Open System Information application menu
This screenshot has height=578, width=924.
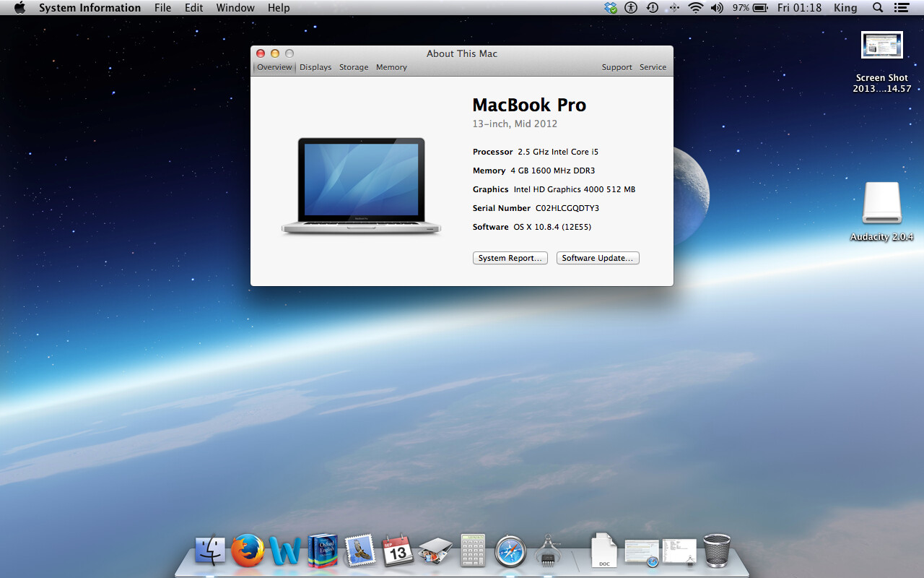point(90,8)
